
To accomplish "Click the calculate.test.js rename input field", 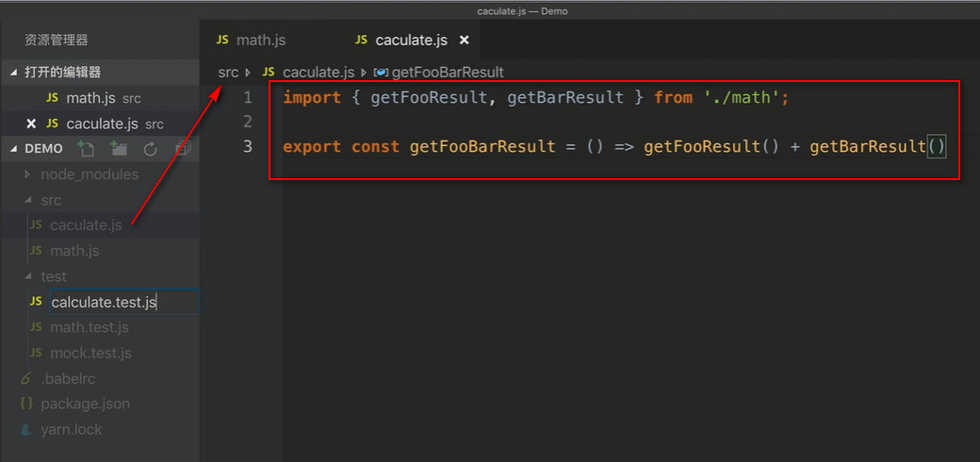I will pyautogui.click(x=124, y=302).
